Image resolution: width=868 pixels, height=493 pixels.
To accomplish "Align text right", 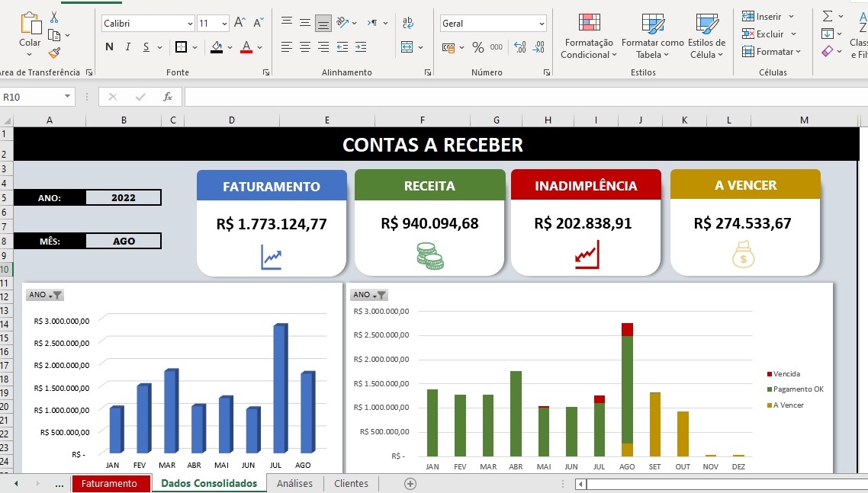I will [323, 47].
